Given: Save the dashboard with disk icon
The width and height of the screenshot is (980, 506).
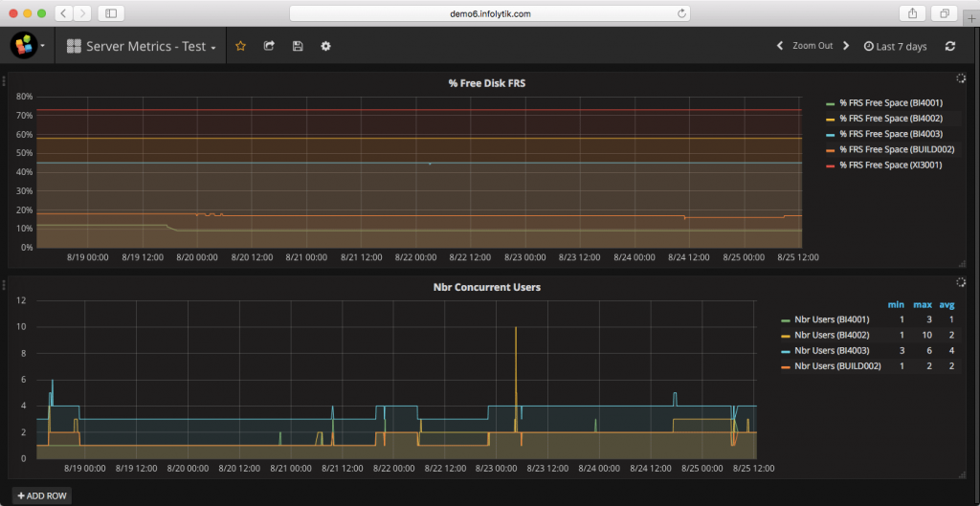Looking at the screenshot, I should [x=298, y=46].
